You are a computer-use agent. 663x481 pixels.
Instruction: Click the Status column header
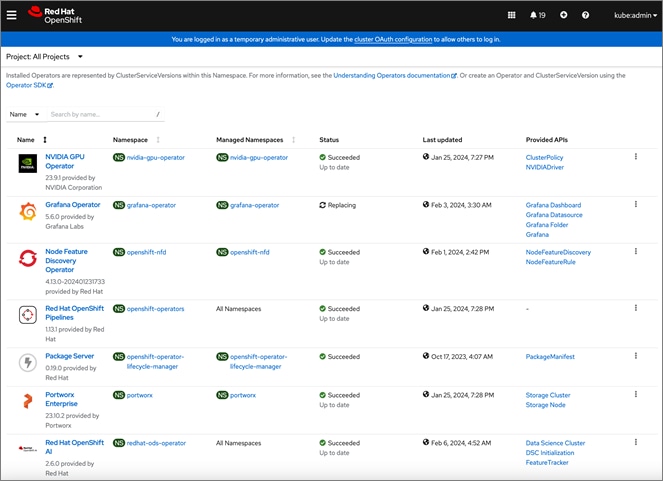329,140
